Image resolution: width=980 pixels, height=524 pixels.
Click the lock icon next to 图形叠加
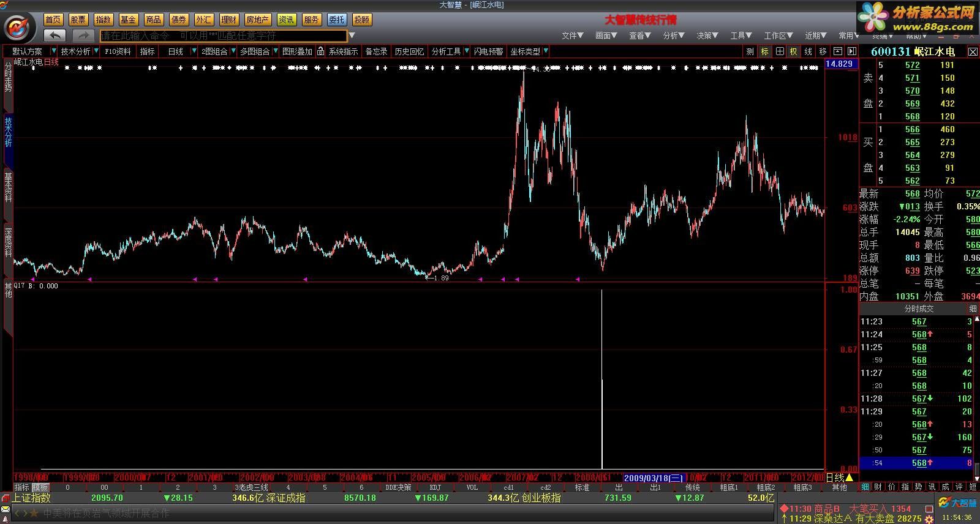(320, 51)
